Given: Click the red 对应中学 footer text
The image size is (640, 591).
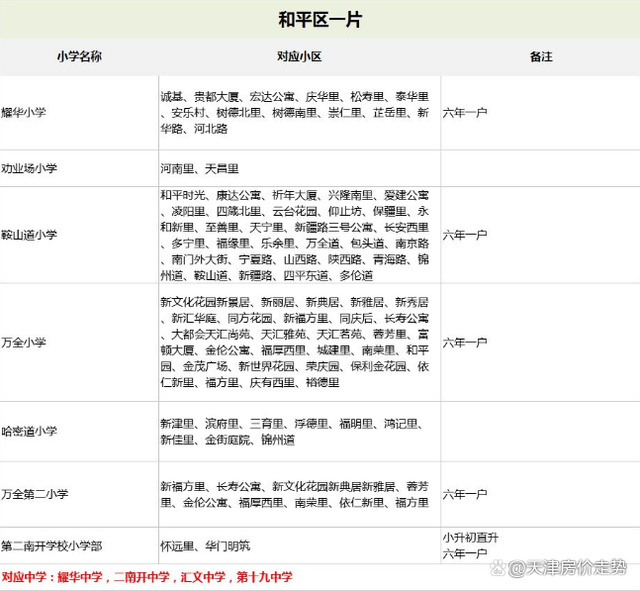Looking at the screenshot, I should (147, 577).
